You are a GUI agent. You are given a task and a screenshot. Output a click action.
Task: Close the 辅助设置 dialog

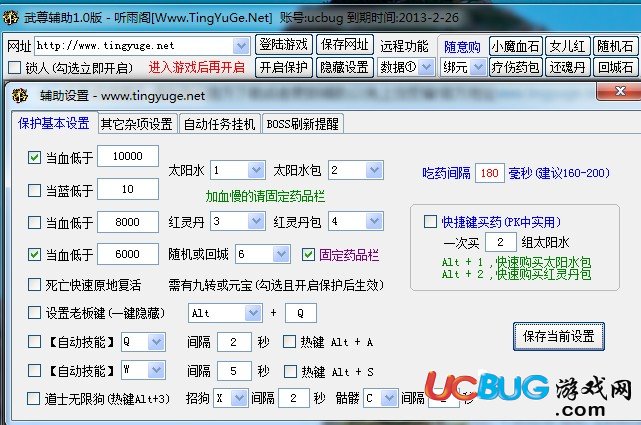[619, 91]
